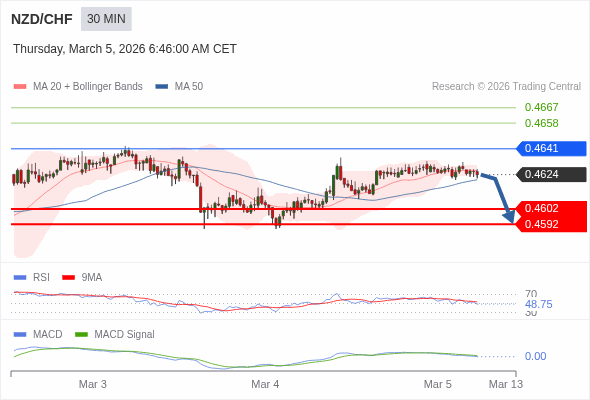Click the RSI value 48.75

pos(538,304)
